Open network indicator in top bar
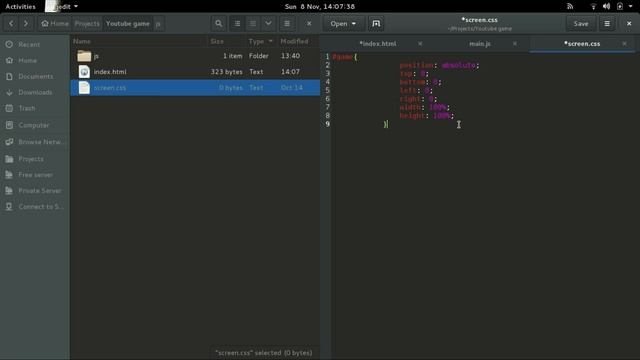The width and height of the screenshot is (640, 360). click(593, 7)
